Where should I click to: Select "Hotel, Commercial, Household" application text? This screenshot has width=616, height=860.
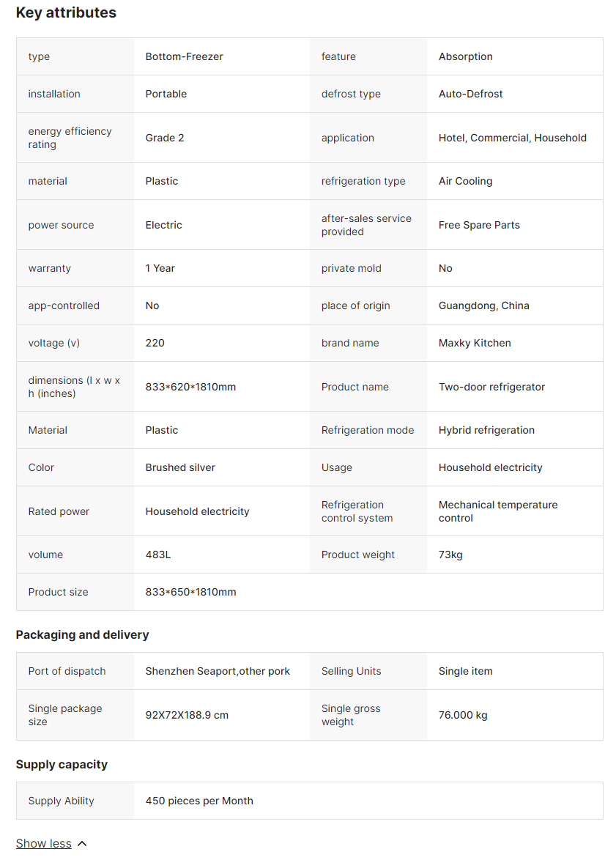(512, 138)
